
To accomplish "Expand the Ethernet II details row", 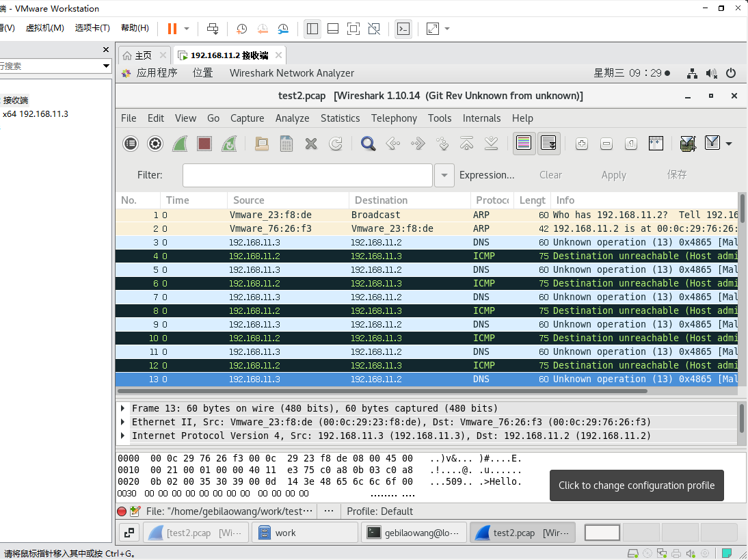I will point(122,422).
